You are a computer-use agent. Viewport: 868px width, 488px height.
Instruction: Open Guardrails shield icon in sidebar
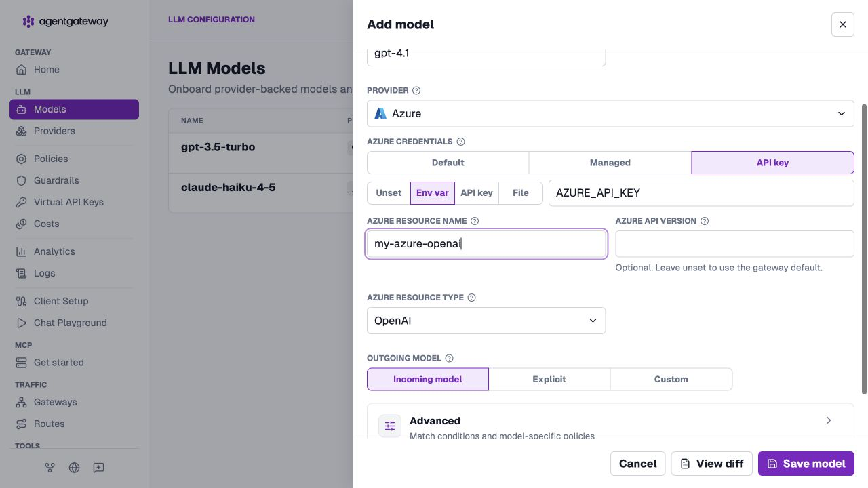(x=21, y=180)
